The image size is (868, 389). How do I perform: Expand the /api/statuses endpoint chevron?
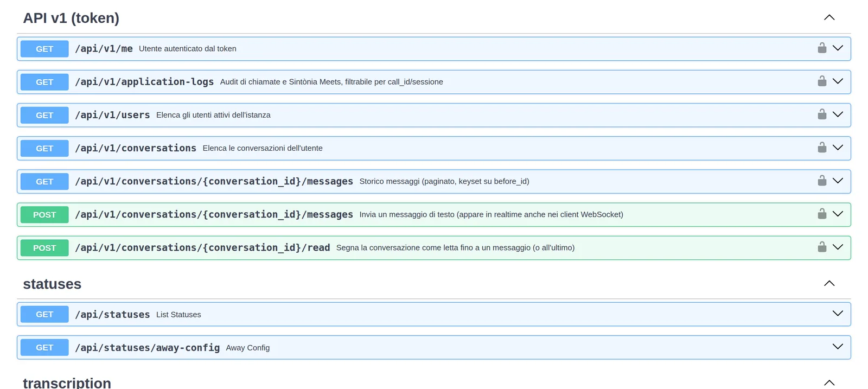point(838,313)
